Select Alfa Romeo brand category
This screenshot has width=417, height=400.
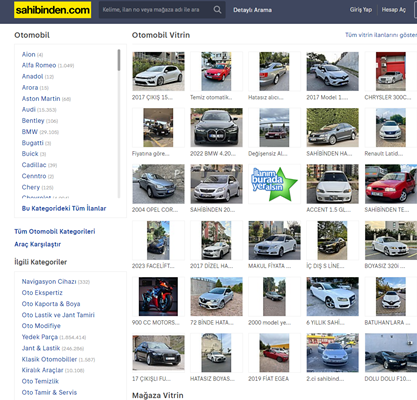39,65
